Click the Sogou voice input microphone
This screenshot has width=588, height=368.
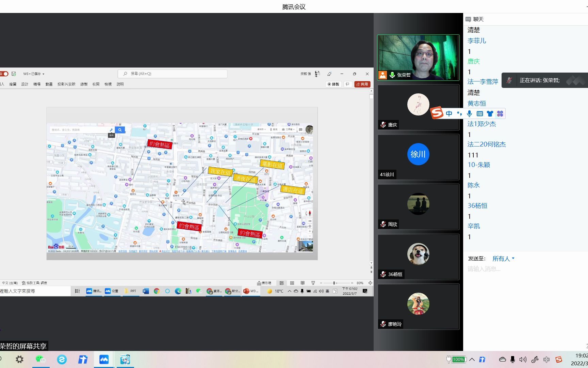point(470,113)
